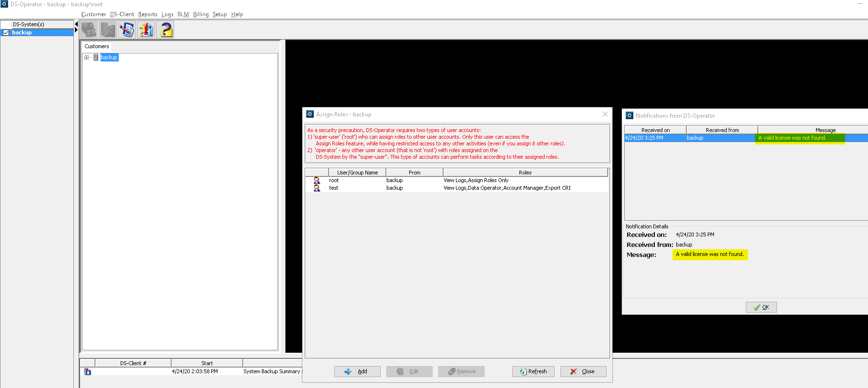Select the test user icon in roles list

pyautogui.click(x=317, y=188)
